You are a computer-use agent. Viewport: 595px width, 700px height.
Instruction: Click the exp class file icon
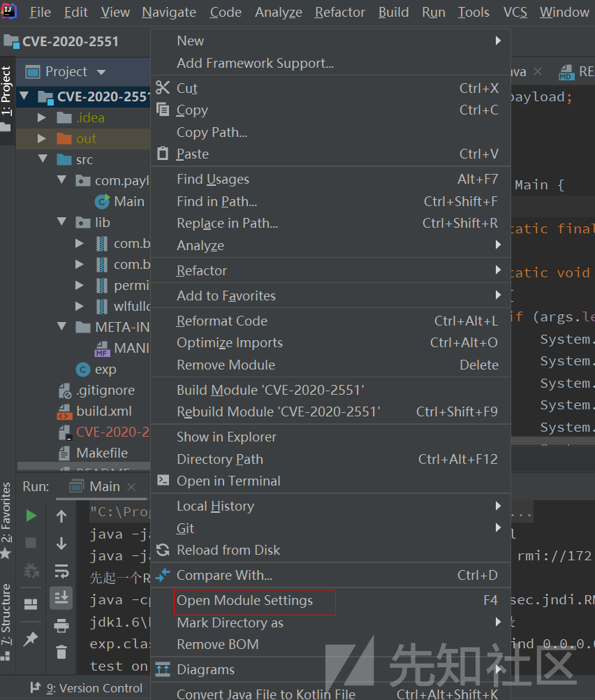(83, 369)
